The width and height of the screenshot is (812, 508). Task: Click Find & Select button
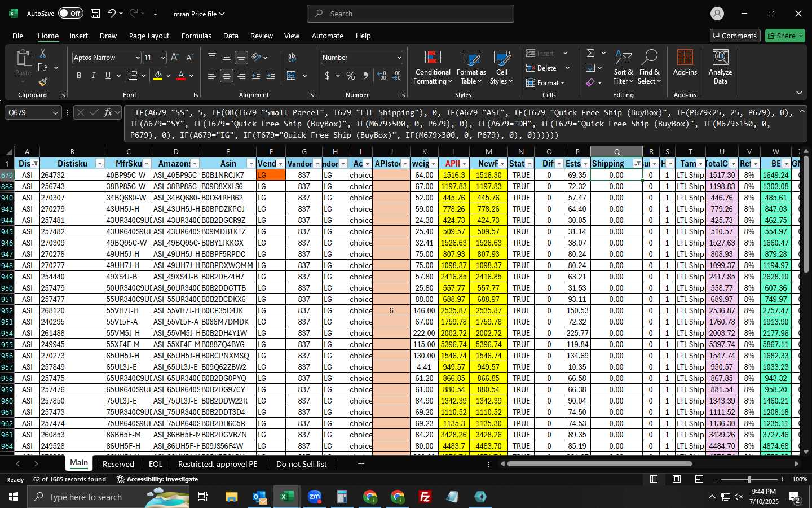click(x=650, y=68)
